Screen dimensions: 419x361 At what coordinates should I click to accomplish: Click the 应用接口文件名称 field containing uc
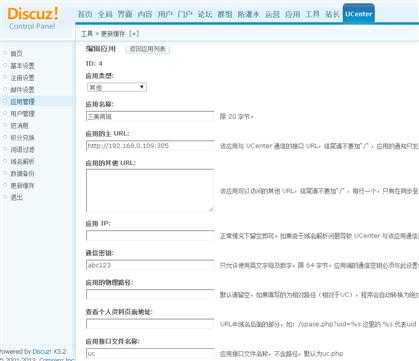click(x=150, y=353)
